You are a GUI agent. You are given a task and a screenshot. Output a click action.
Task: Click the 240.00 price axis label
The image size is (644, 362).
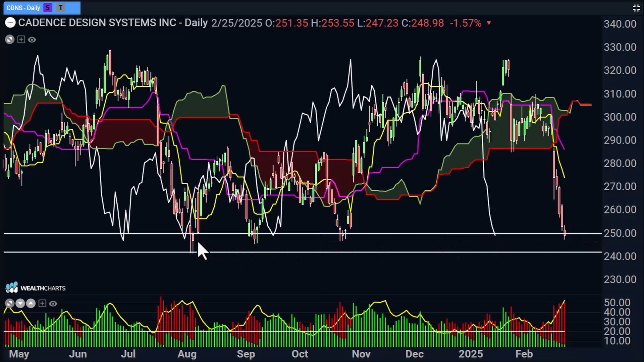click(620, 256)
